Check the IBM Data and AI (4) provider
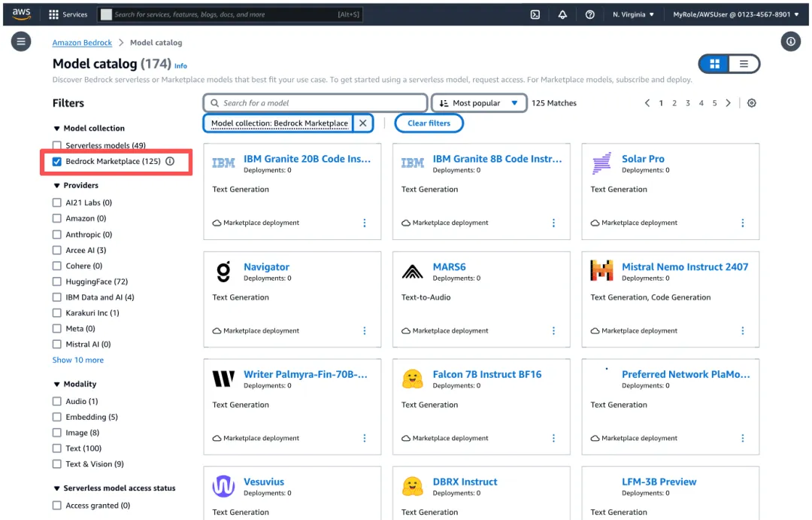 coord(57,297)
